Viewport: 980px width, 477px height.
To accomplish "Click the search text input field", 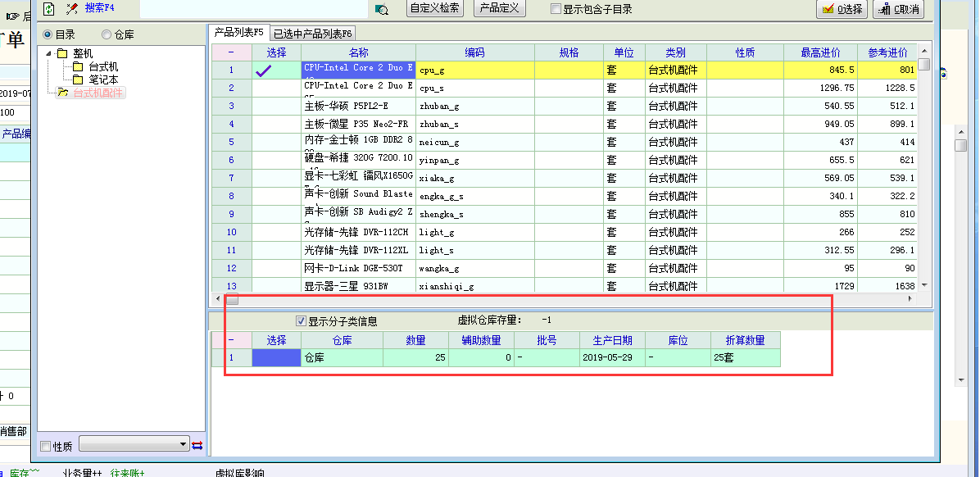I will tap(253, 9).
